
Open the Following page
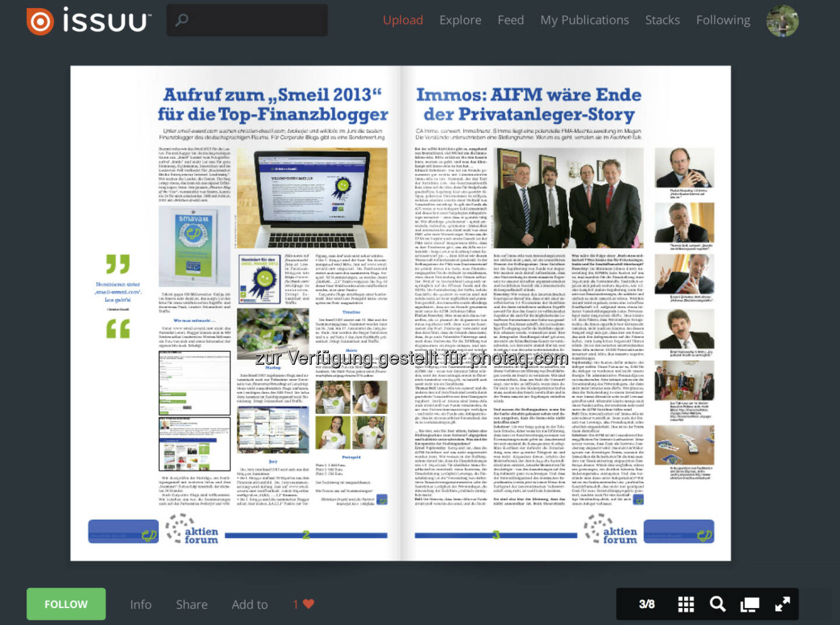[723, 20]
